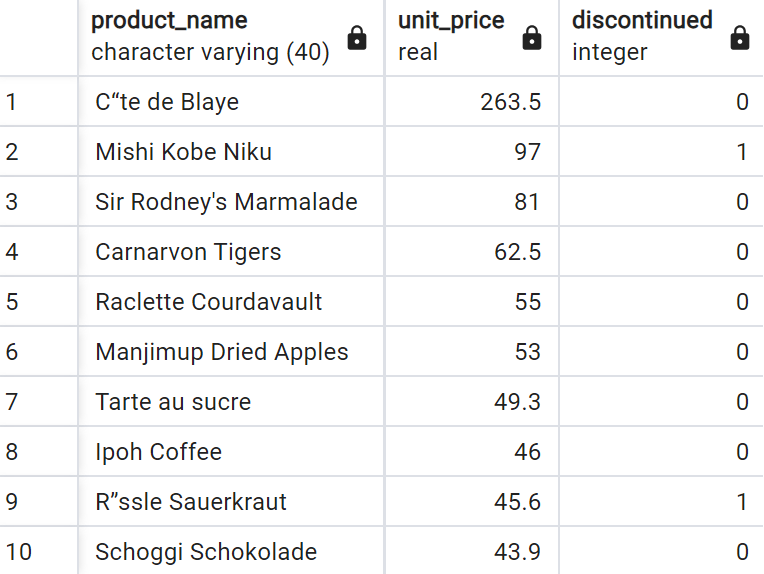Select the unit_price column header
Image resolution: width=764 pixels, height=574 pixels.
click(472, 38)
